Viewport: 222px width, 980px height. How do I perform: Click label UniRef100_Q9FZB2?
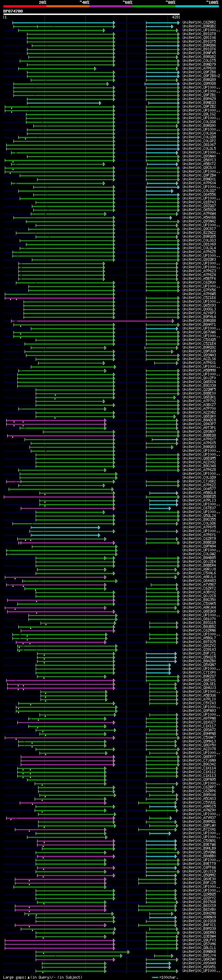pos(199,106)
